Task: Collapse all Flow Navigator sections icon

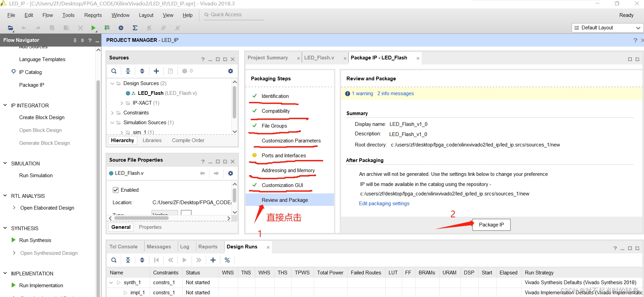Action: pyautogui.click(x=75, y=40)
